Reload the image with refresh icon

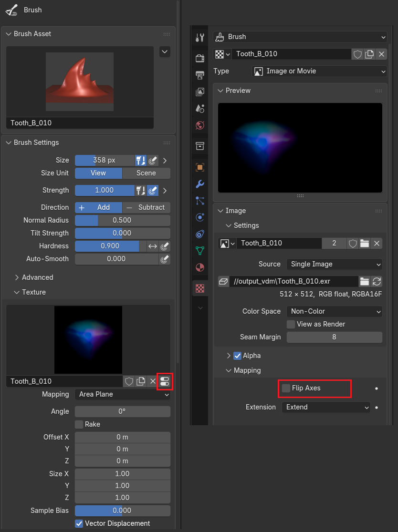pos(377,281)
